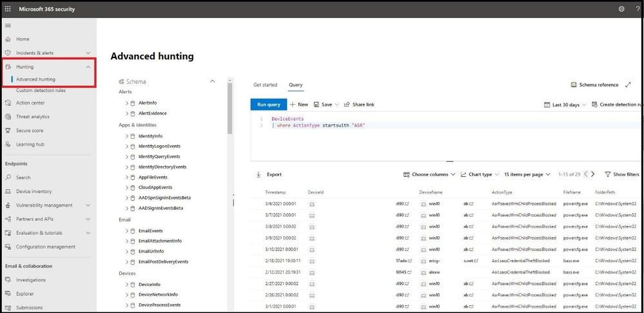644x313 pixels.
Task: Open Custom detection rules
Action: [41, 90]
